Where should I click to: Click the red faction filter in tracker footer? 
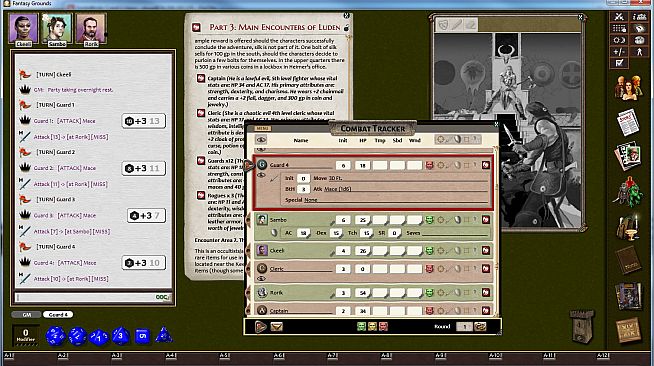383,326
